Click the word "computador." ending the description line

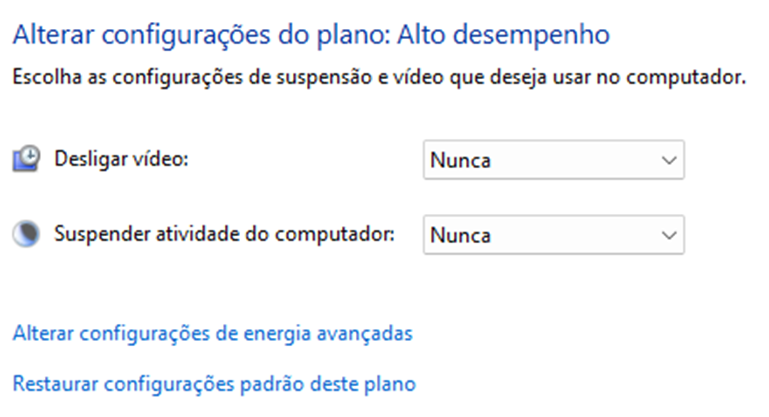[700, 77]
